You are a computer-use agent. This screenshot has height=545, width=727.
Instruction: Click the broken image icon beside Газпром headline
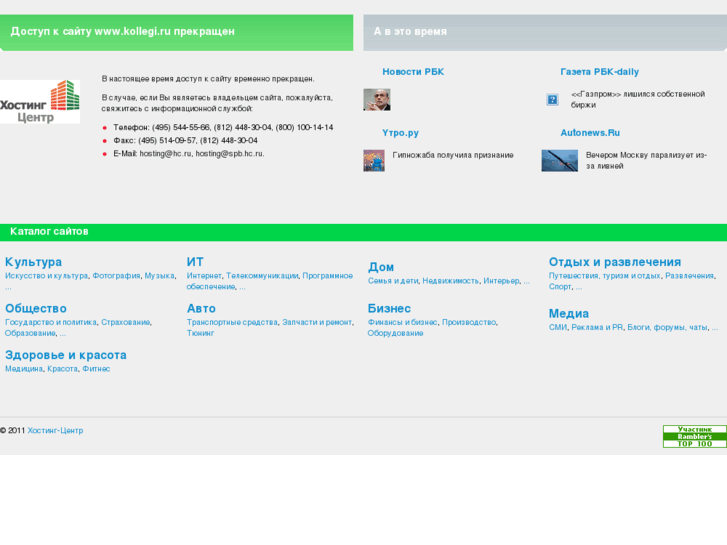coord(552,100)
